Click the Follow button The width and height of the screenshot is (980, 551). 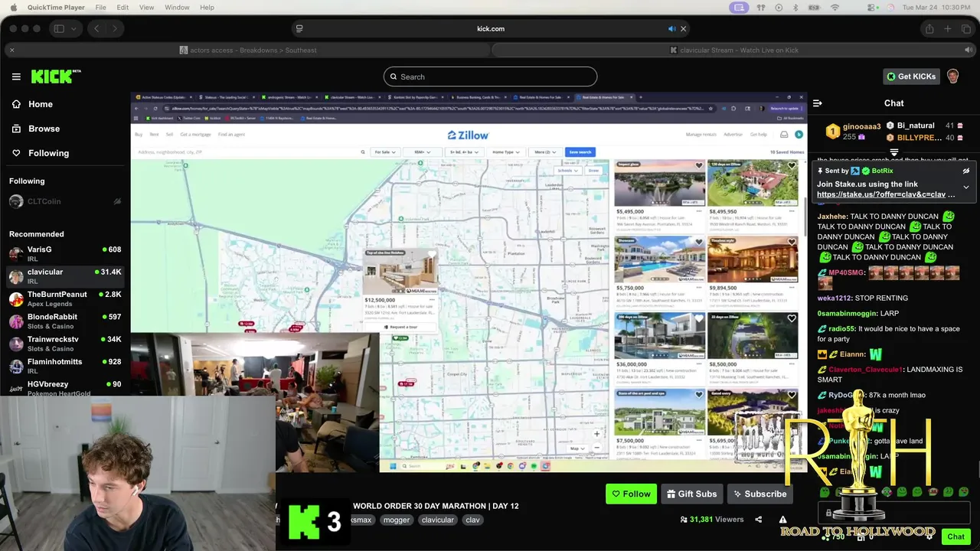pyautogui.click(x=631, y=494)
